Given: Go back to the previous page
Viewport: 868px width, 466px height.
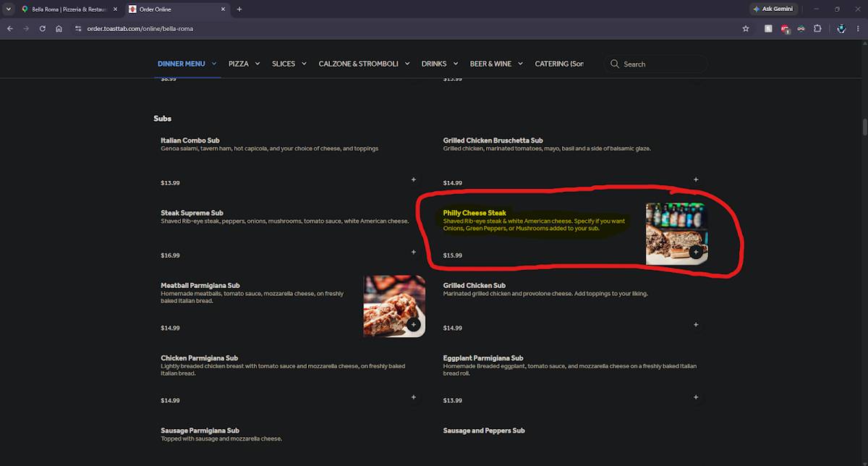Looking at the screenshot, I should (10, 29).
